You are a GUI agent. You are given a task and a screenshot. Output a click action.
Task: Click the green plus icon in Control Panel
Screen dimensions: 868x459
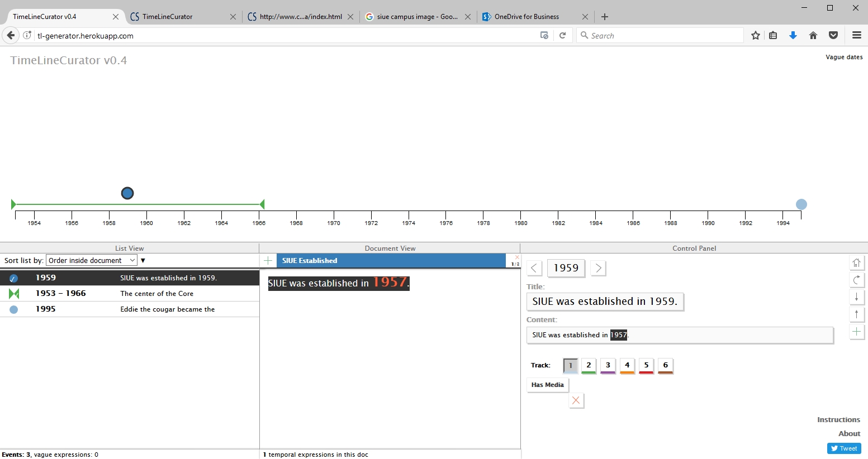click(x=856, y=332)
